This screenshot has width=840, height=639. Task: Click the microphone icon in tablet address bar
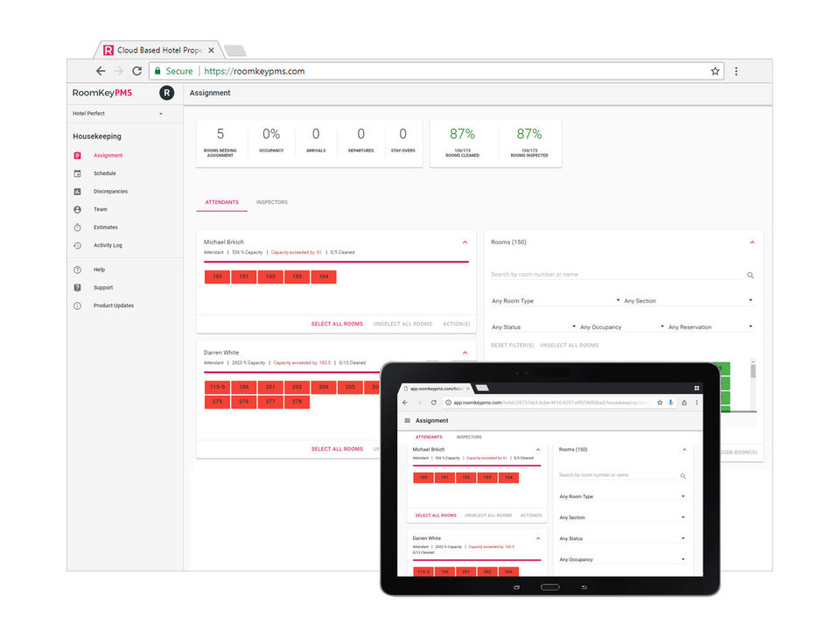[670, 403]
